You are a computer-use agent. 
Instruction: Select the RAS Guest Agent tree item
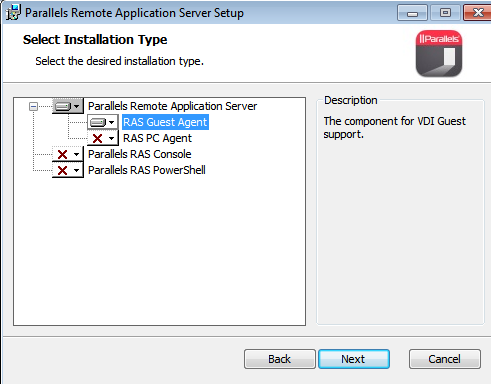(165, 122)
